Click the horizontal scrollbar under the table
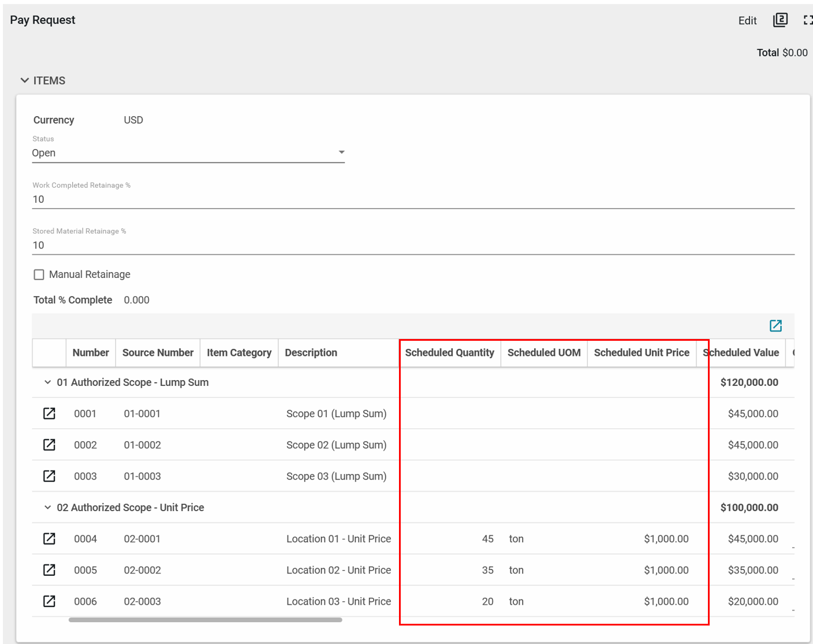The image size is (813, 644). pyautogui.click(x=205, y=620)
